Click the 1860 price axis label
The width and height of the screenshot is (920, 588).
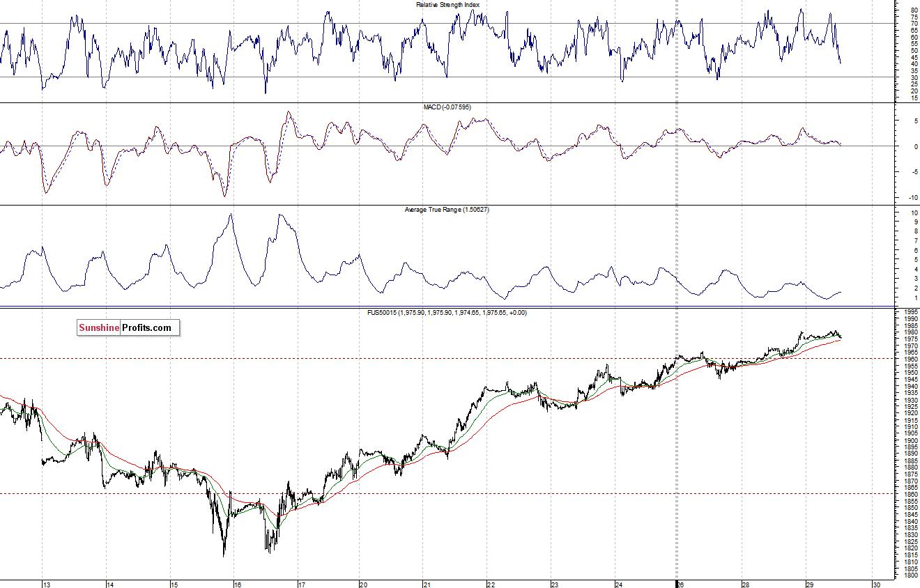[x=912, y=495]
